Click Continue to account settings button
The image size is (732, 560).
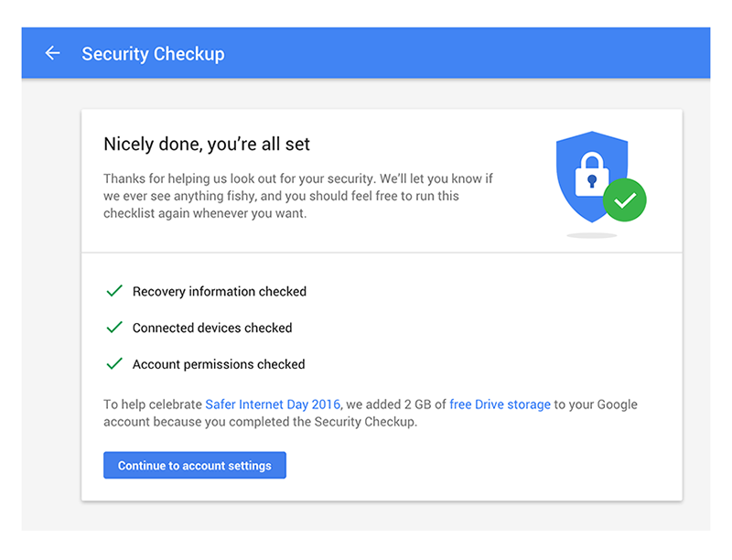(x=195, y=465)
